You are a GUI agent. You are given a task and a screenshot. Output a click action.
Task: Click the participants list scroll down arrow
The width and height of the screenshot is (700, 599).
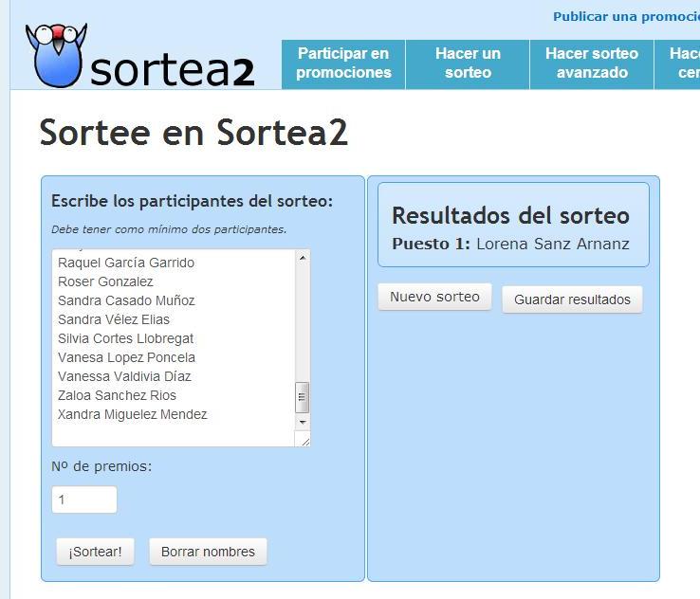click(x=303, y=422)
